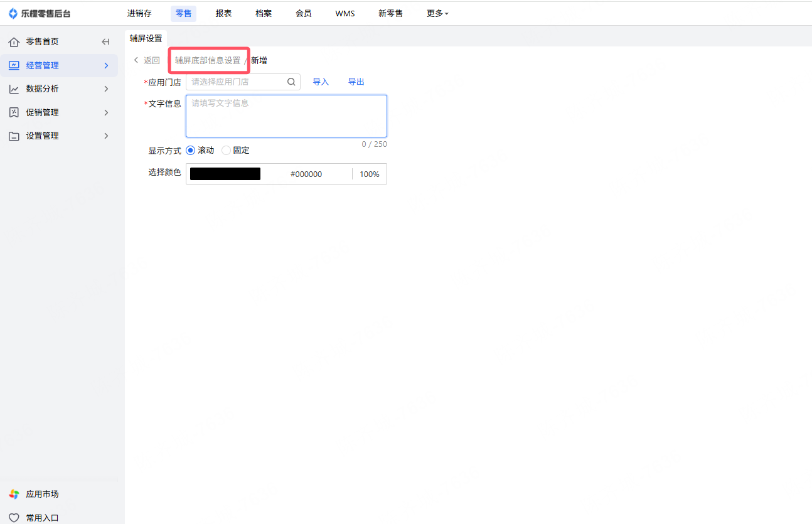Click the 乐檬零售后台 logo icon
The width and height of the screenshot is (812, 524).
click(x=13, y=13)
